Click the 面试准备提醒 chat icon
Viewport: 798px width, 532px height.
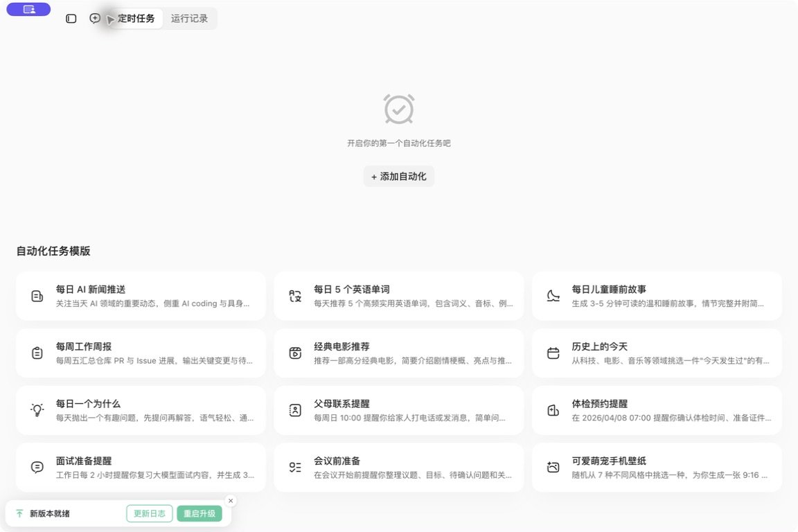tap(37, 467)
